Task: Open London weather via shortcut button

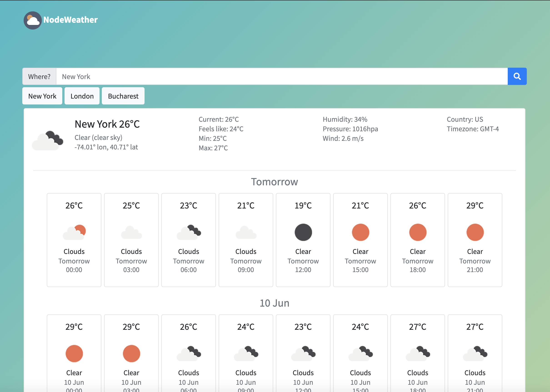Action: tap(82, 96)
